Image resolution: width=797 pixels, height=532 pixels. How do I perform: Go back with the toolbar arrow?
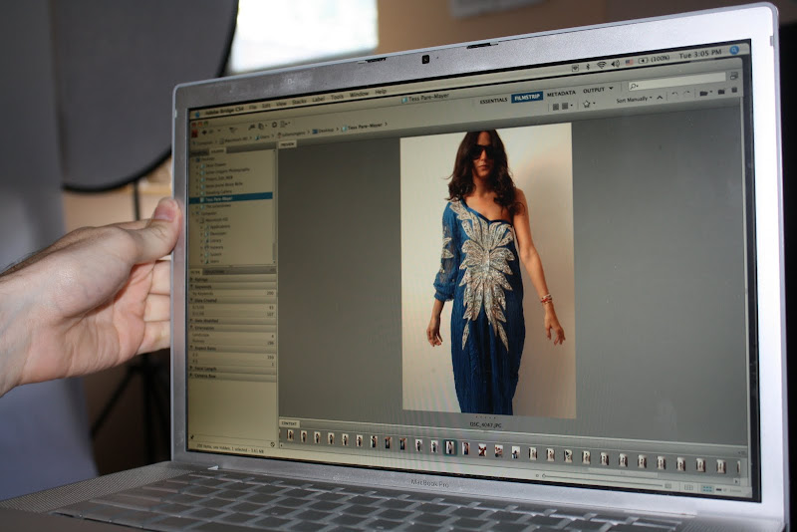[x=204, y=133]
